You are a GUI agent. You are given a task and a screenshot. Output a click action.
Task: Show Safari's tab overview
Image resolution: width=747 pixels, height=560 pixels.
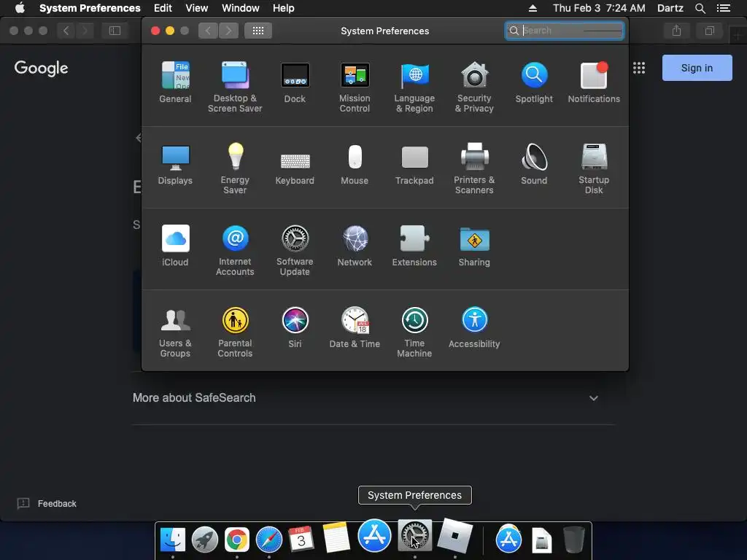pyautogui.click(x=709, y=31)
